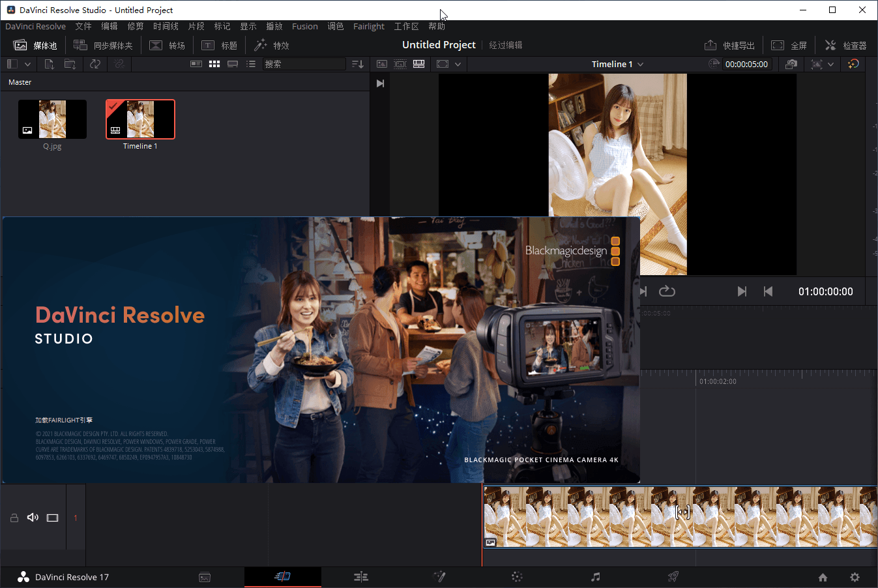Select the Q.jpg clip thumbnail
878x588 pixels.
pos(52,119)
